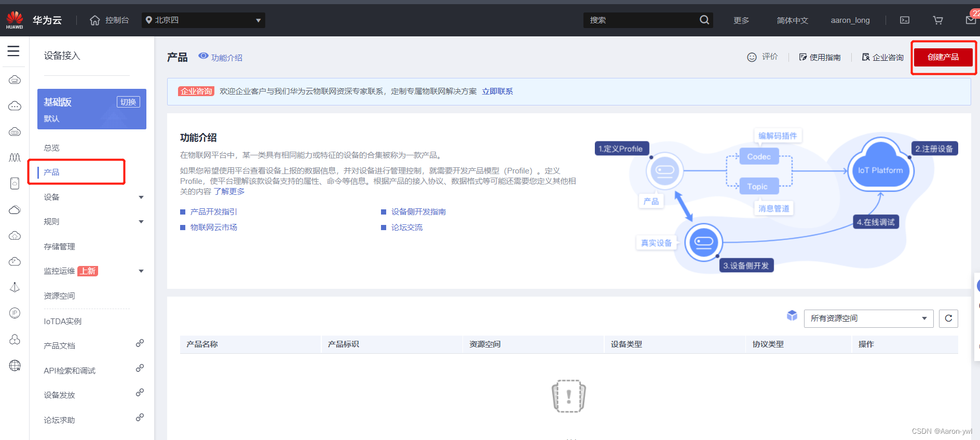Image resolution: width=980 pixels, height=440 pixels.
Task: Click the eye icon next to 功能介绍
Action: click(203, 56)
